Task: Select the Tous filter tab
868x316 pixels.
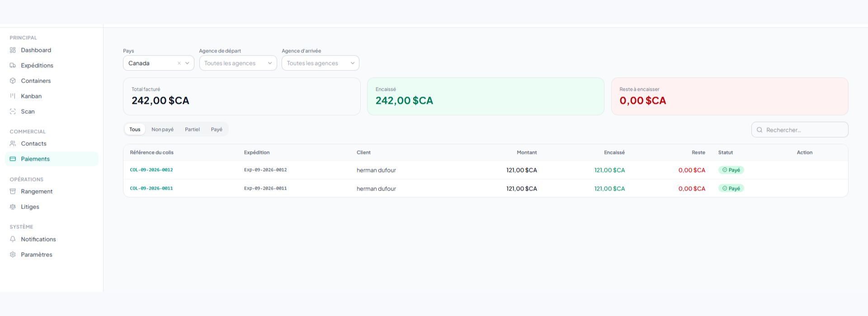Action: pyautogui.click(x=135, y=130)
